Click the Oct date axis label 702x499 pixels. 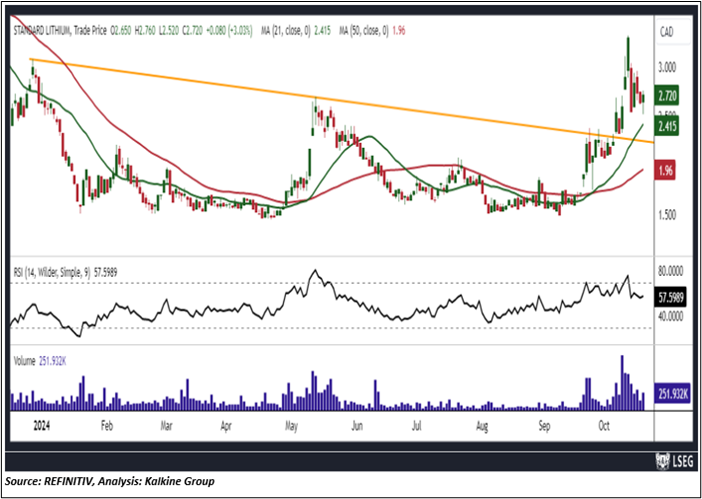(x=604, y=426)
